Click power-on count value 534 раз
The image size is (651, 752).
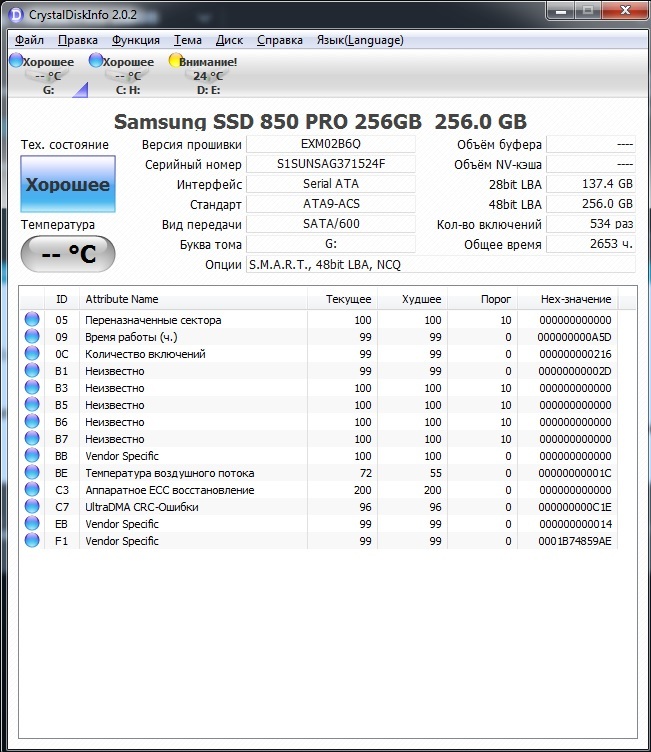pyautogui.click(x=591, y=224)
